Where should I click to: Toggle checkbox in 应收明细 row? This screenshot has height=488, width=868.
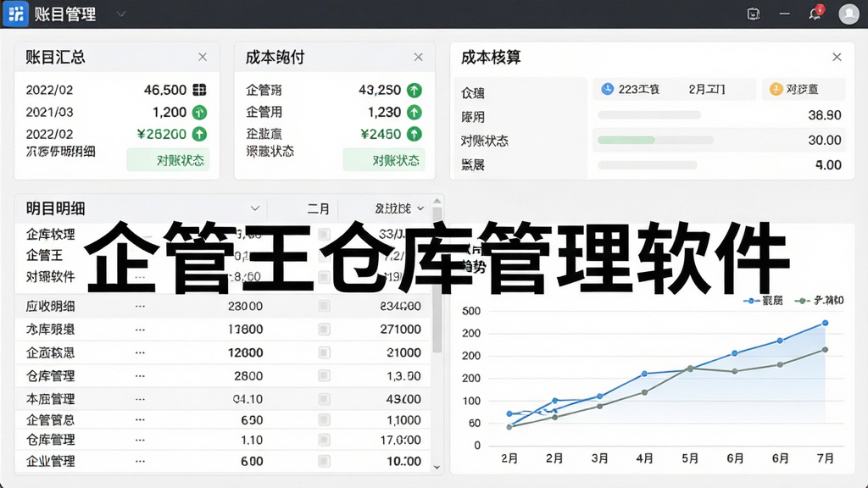tap(325, 306)
